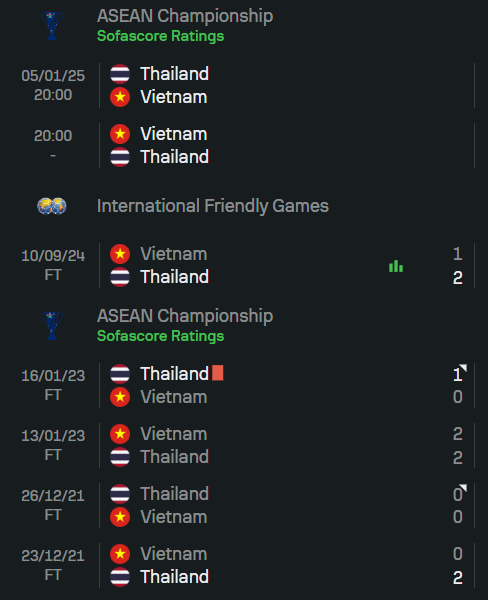Open the top ASEAN Championship heading
The width and height of the screenshot is (488, 600).
click(185, 16)
